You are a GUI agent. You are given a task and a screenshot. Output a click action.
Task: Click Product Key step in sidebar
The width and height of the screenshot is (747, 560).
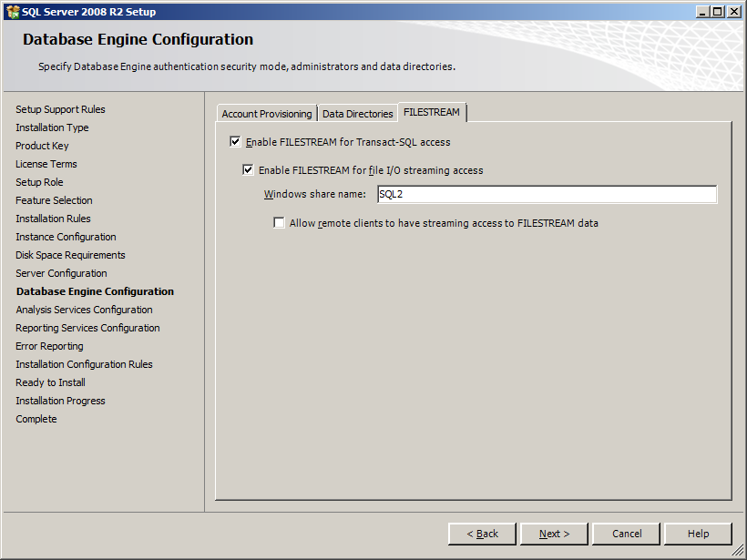point(43,146)
